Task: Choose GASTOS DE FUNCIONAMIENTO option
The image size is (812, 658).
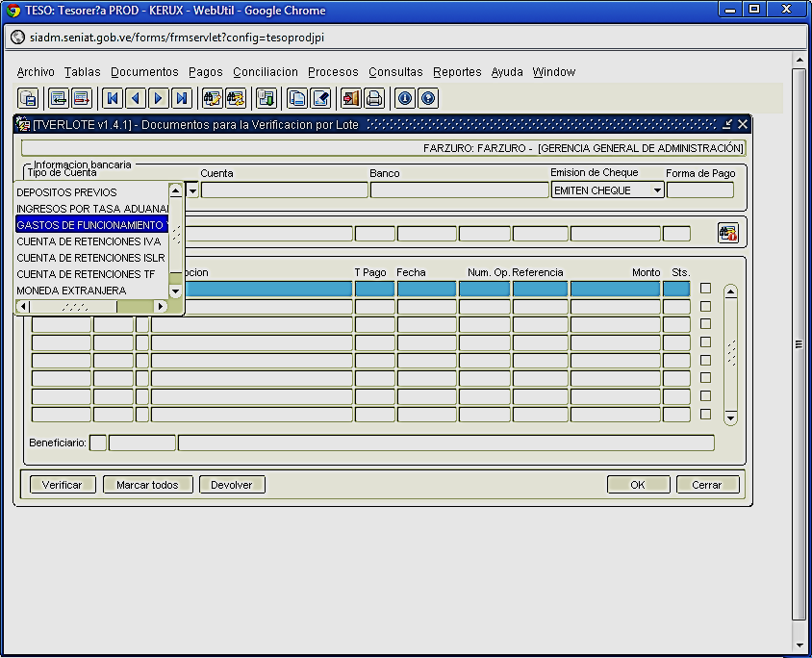Action: point(92,225)
